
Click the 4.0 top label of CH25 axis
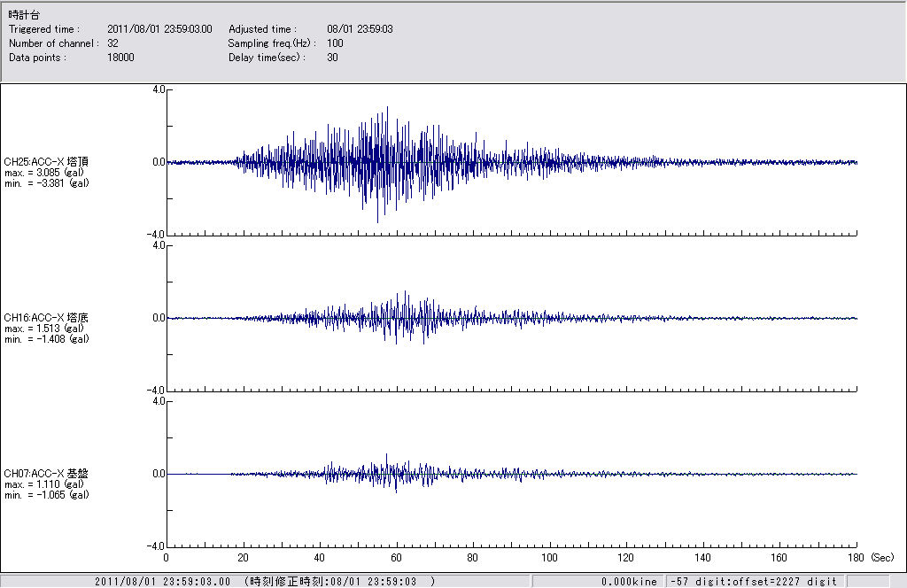[158, 89]
